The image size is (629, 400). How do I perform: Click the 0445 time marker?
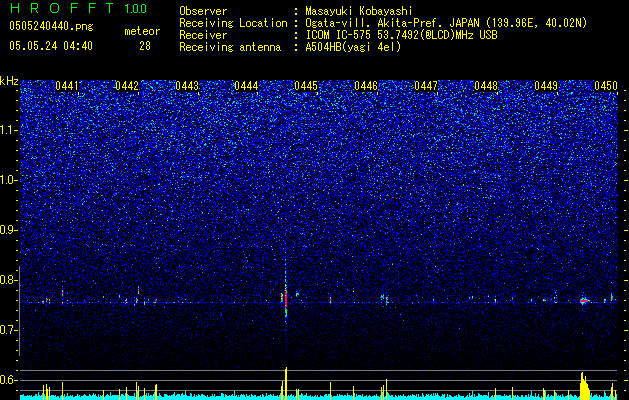pos(306,86)
